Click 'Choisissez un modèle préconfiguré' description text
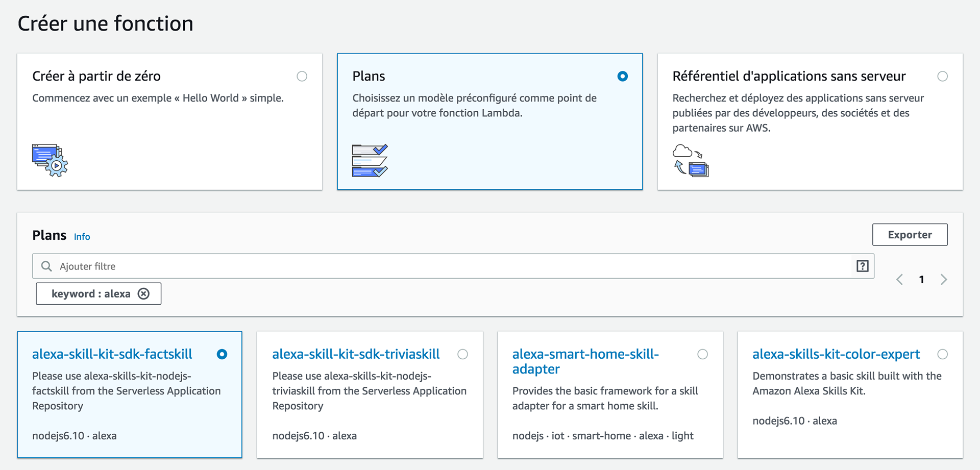Screen dimensions: 980x470 tap(474, 106)
